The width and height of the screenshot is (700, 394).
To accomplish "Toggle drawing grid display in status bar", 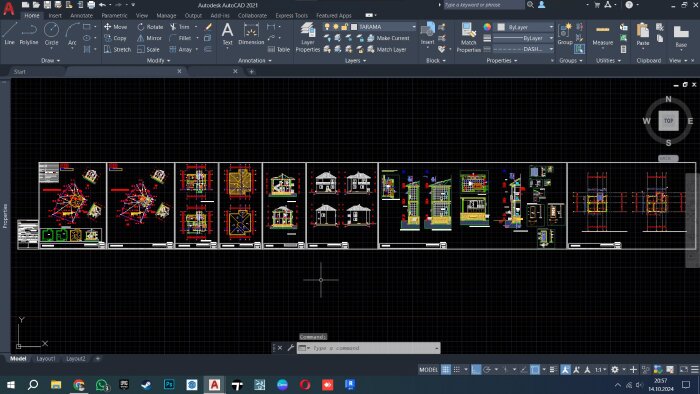I will point(446,369).
